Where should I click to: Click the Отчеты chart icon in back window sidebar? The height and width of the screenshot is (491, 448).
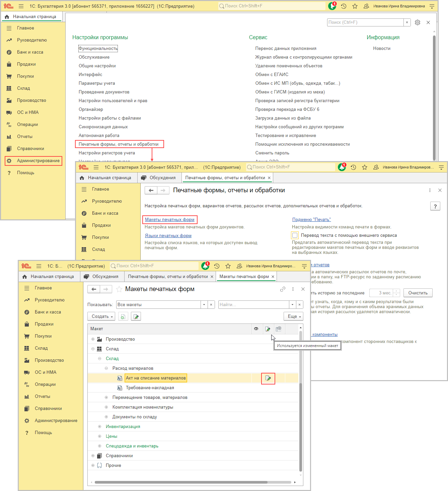click(x=9, y=137)
